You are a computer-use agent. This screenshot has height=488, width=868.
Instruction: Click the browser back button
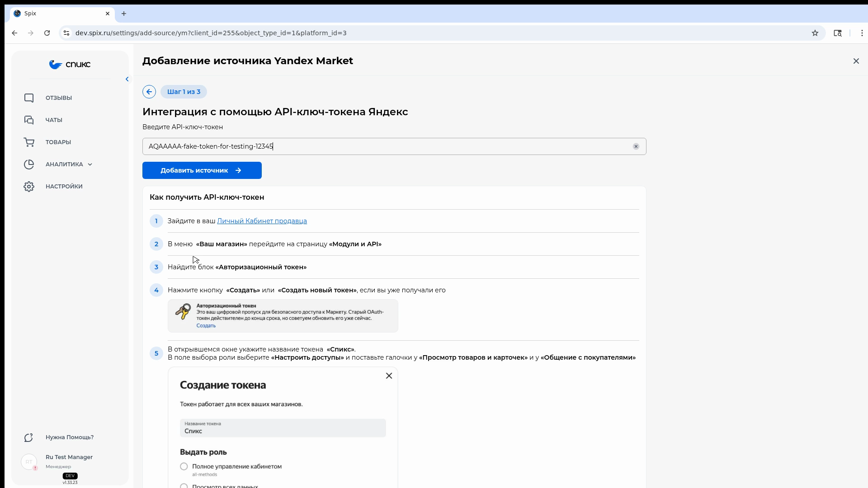[14, 33]
